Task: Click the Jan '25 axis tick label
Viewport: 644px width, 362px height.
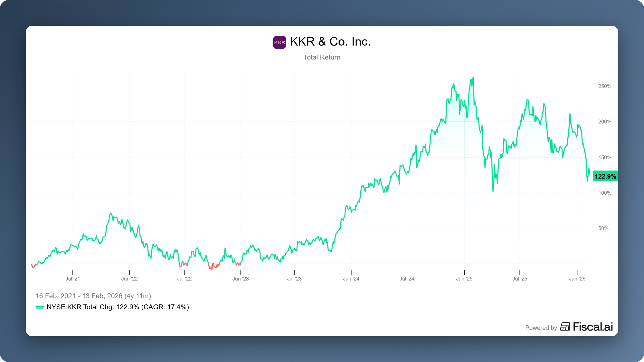Action: 464,279
